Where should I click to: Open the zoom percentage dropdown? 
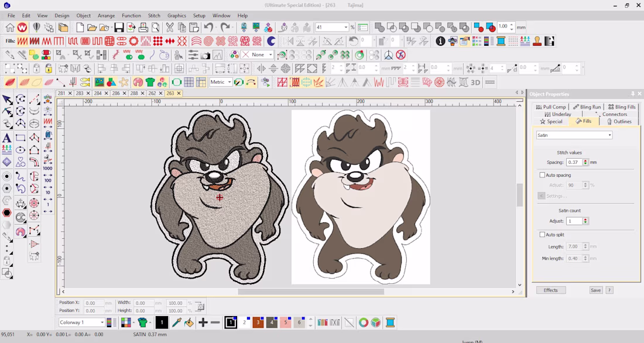point(346,28)
